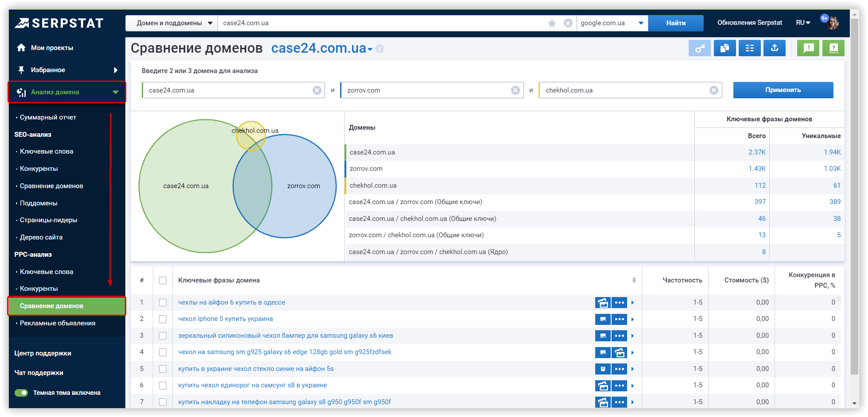Check the box for keyword row 7
The image size is (868, 417).
click(163, 402)
